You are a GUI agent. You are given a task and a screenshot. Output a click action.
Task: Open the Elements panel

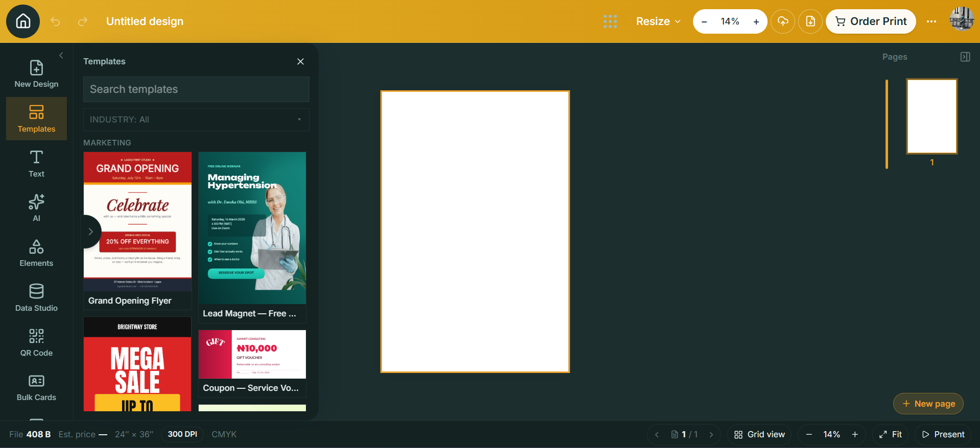[x=36, y=253]
